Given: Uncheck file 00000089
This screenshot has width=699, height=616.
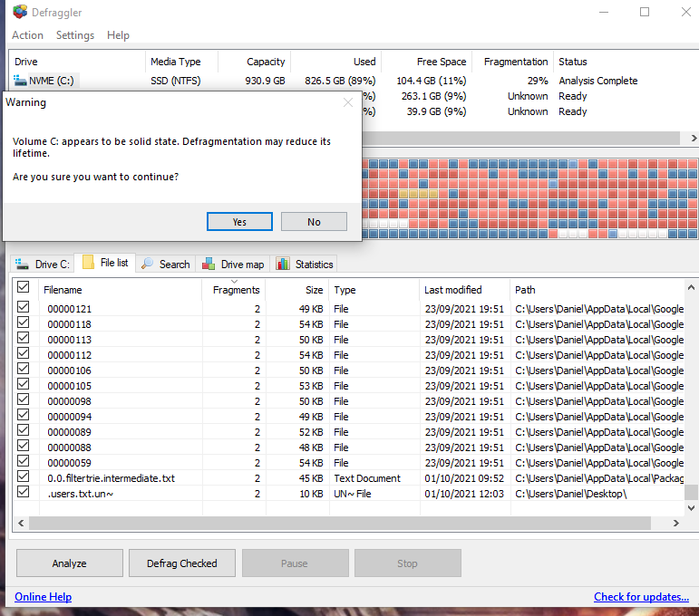Looking at the screenshot, I should click(x=24, y=429).
